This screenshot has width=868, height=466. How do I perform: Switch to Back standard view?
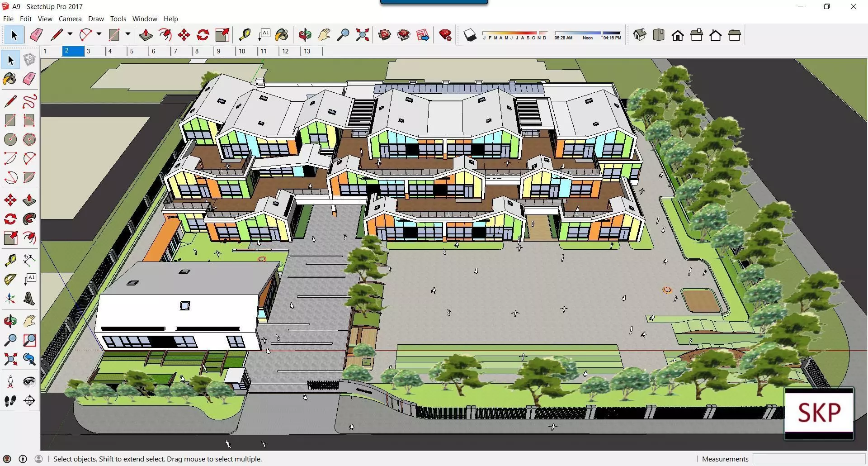716,35
